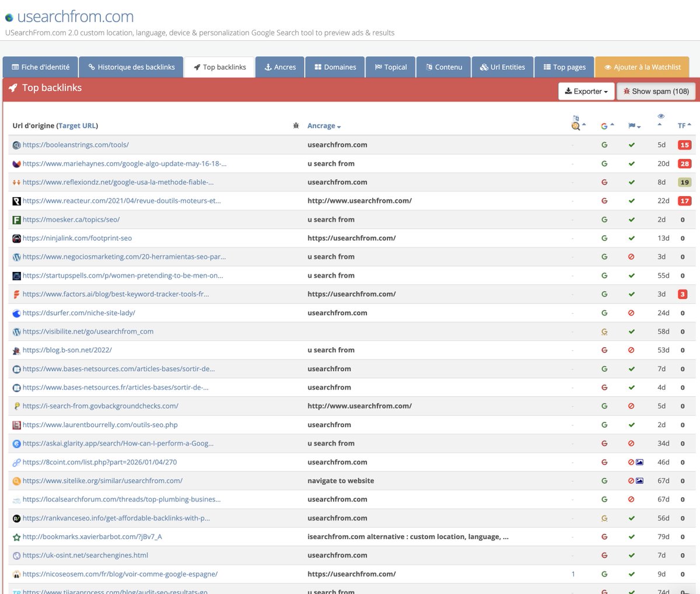Click the orange G icon in rankvanceseo row
Screen dimensions: 700x594
point(604,518)
